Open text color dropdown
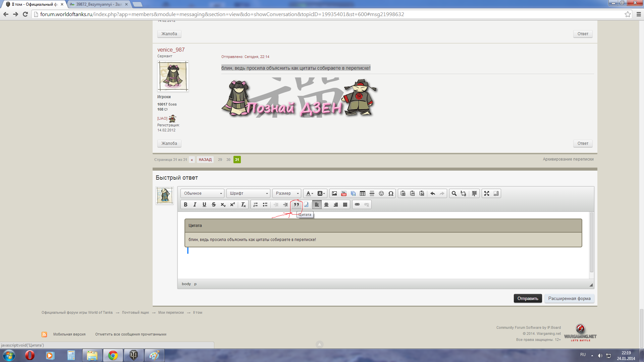 click(x=310, y=193)
